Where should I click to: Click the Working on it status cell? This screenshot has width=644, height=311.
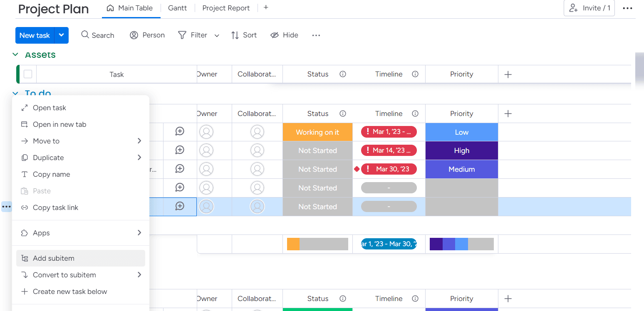click(317, 132)
